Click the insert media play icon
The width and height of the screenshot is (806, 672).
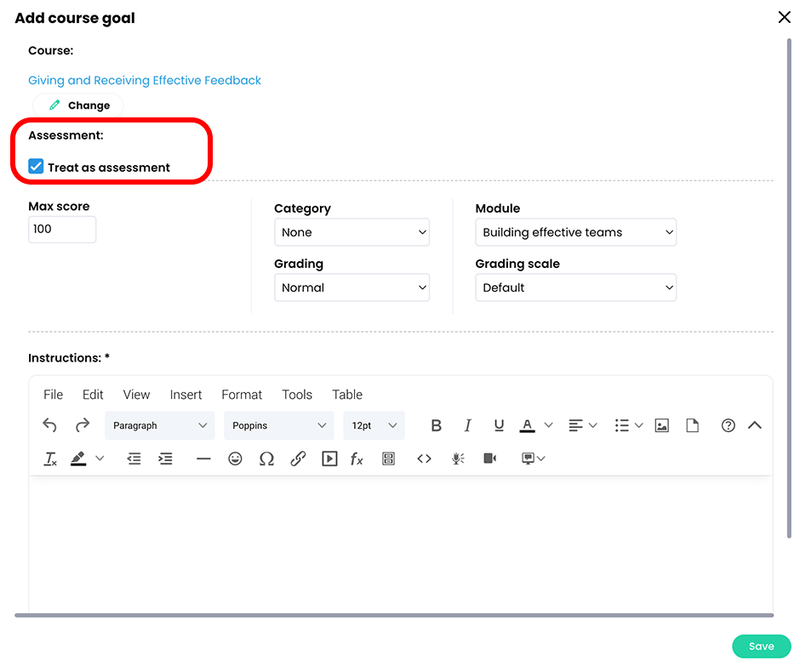click(x=329, y=458)
